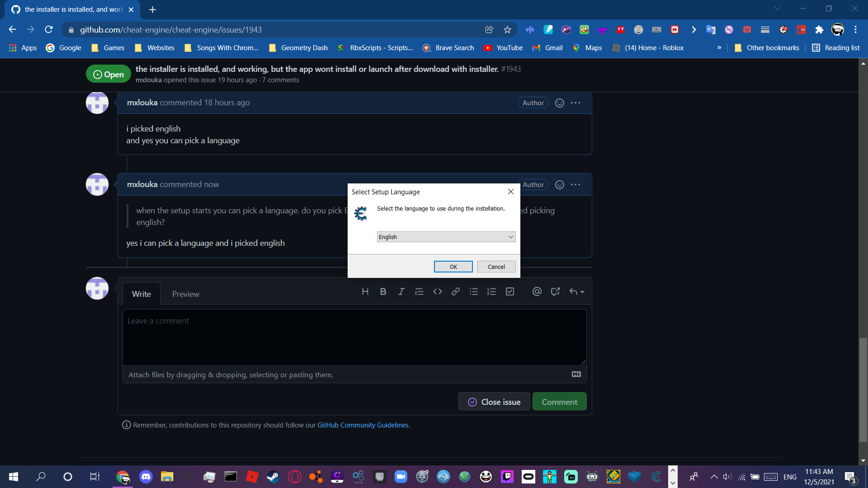This screenshot has width=868, height=488.
Task: Open the English language dropdown
Action: [x=446, y=236]
